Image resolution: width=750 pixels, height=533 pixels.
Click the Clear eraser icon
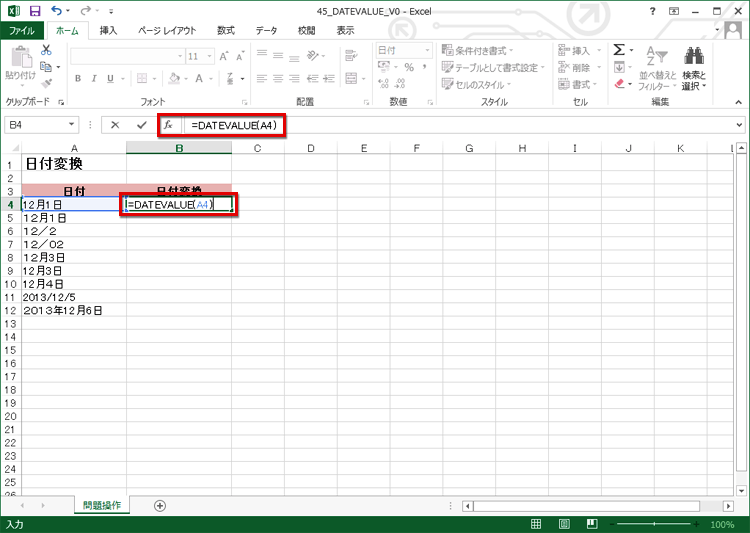point(619,84)
